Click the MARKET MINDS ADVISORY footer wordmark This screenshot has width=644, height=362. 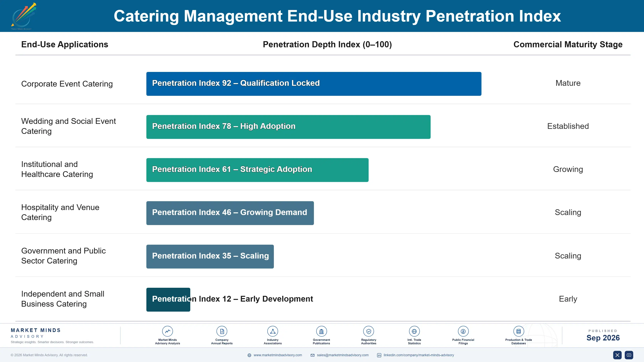pyautogui.click(x=36, y=333)
